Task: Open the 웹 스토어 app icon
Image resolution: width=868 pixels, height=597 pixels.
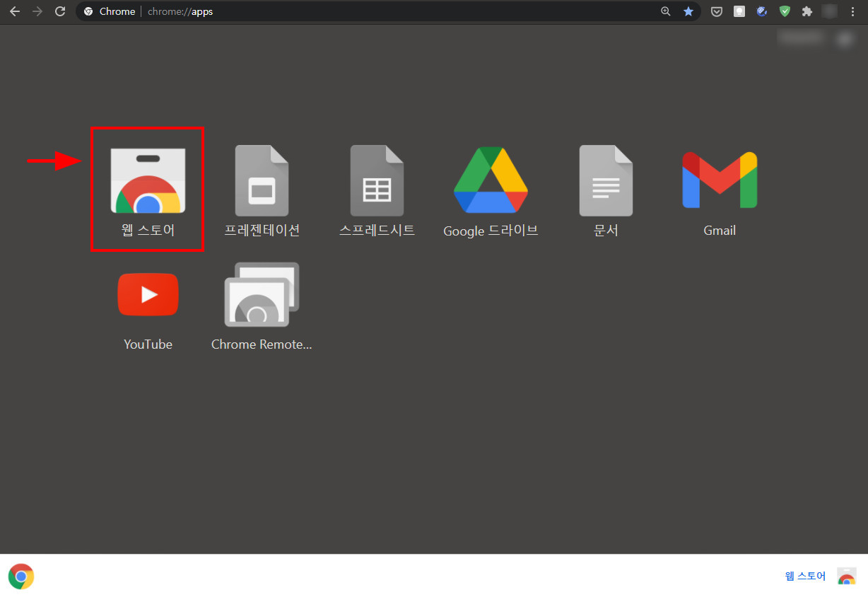Action: [148, 181]
